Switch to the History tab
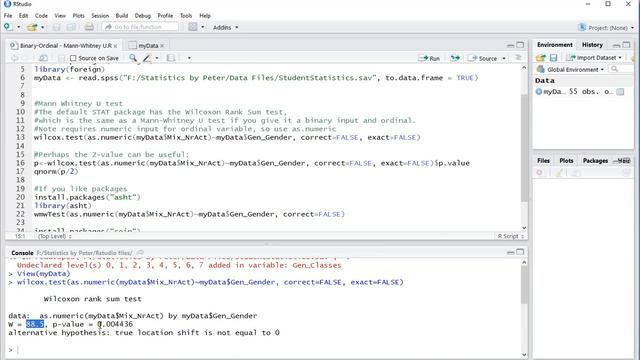The image size is (640, 360). (592, 45)
